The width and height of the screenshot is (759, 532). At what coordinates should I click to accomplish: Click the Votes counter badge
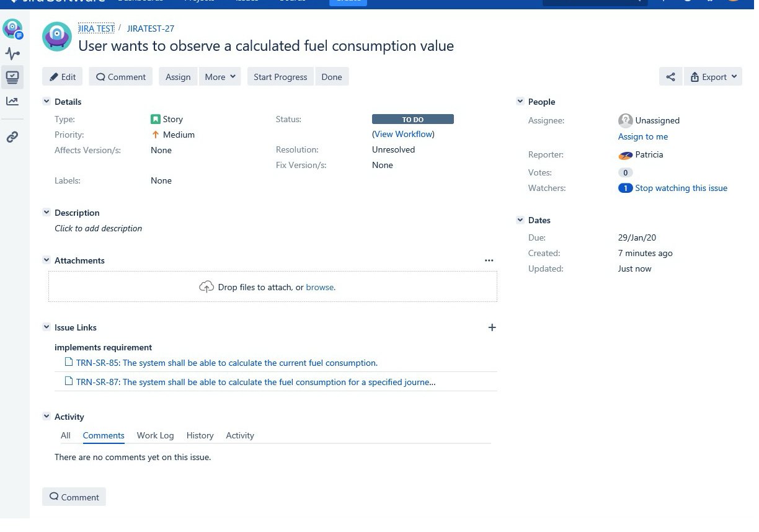coord(625,172)
